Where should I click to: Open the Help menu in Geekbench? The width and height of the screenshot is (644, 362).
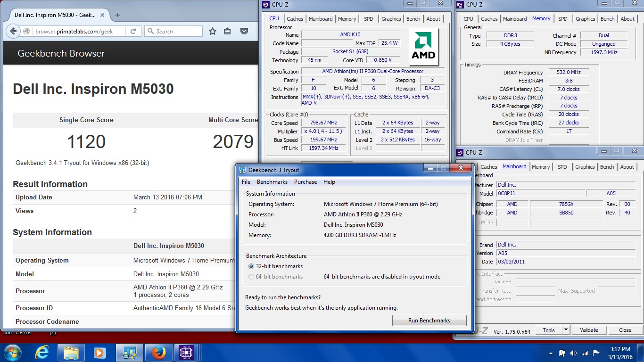click(x=329, y=182)
